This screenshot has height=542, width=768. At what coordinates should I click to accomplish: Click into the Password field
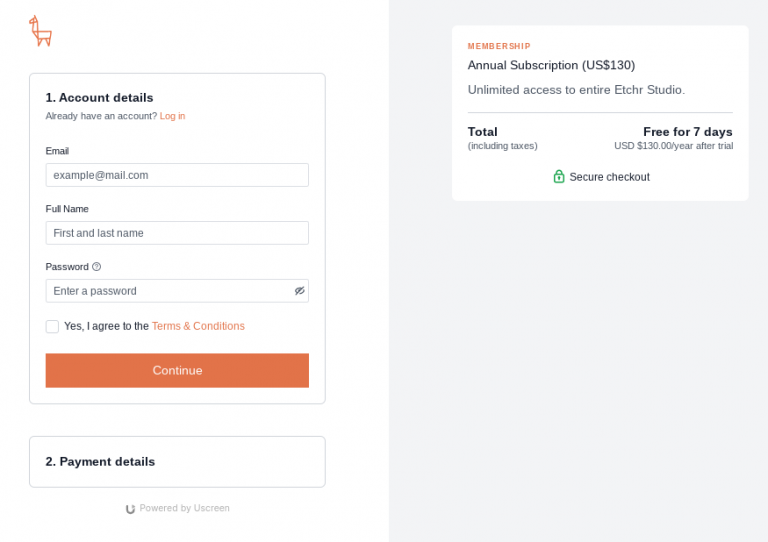168,291
